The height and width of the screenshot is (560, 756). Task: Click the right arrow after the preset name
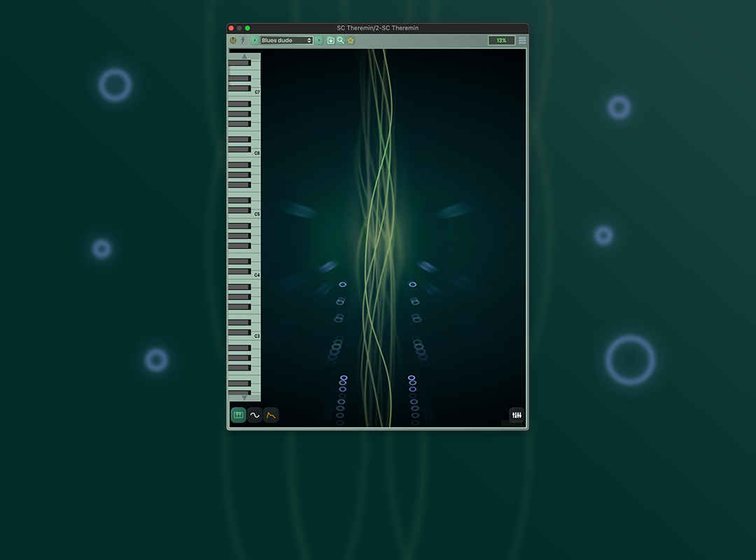318,41
